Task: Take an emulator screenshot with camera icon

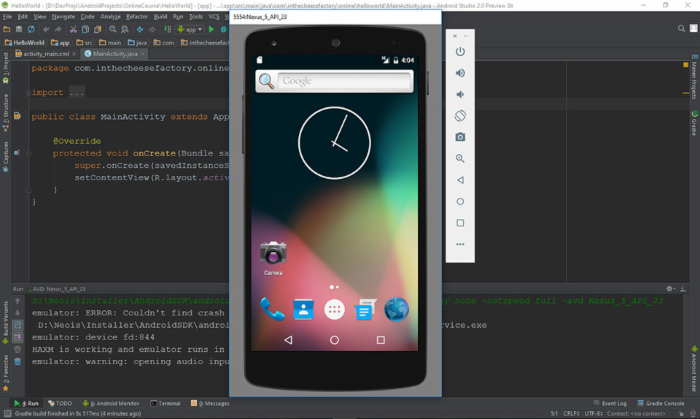Action: click(x=460, y=137)
